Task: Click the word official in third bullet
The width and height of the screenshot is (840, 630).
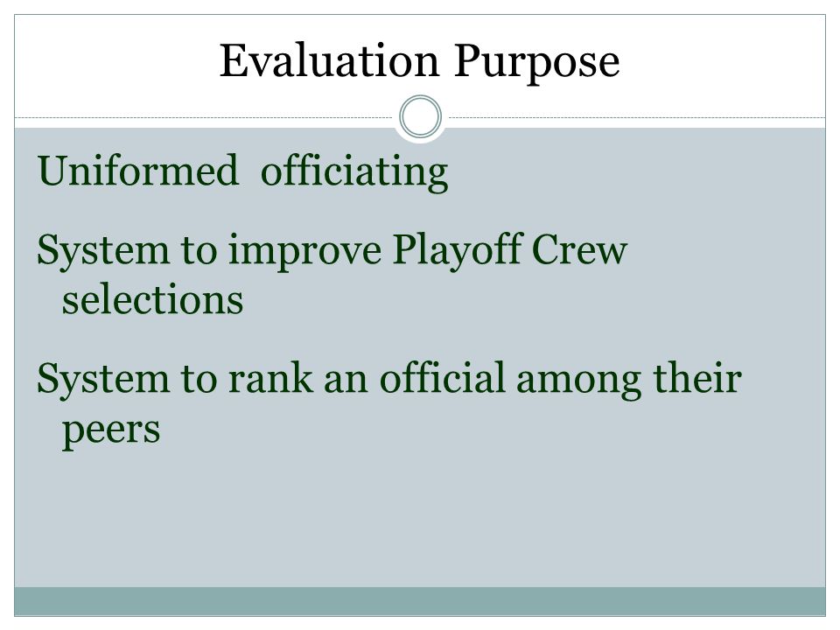Action: (x=442, y=378)
